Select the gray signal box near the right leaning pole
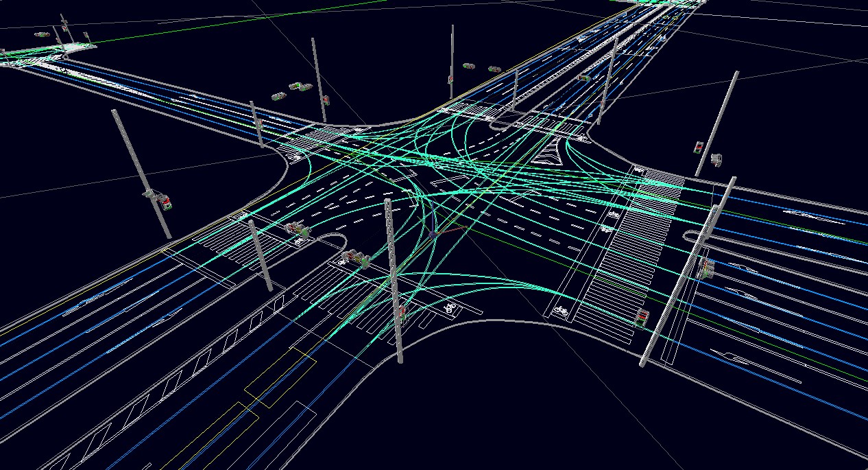868x470 pixels. click(717, 159)
